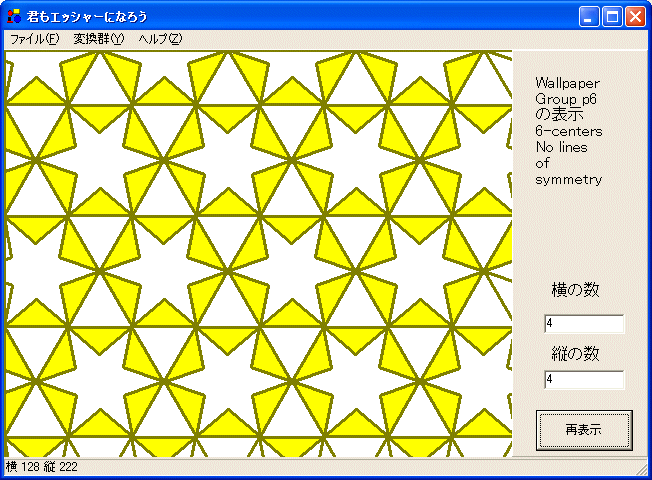652x480 pixels.
Task: Maximize the 君もエッシャーになろう window
Action: tap(612, 17)
